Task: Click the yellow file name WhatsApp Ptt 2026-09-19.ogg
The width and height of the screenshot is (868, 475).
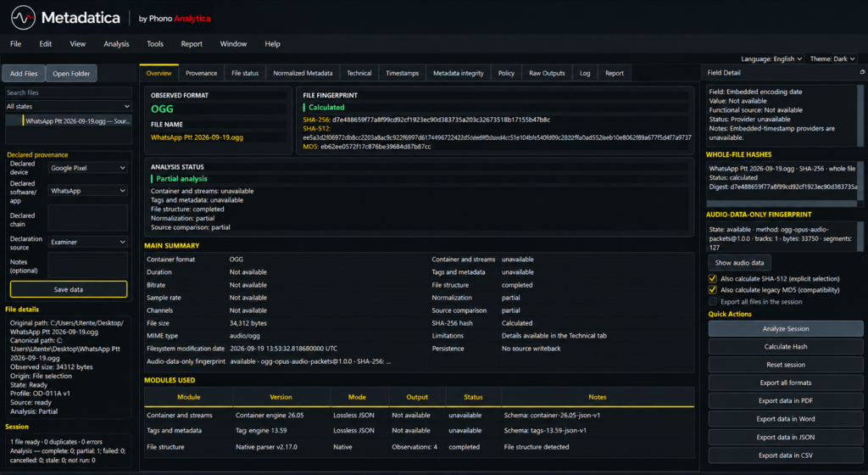Action: point(197,137)
